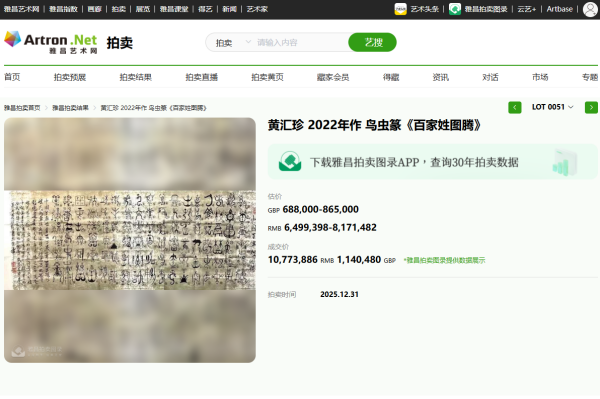Click the 成交价 label
Screen dimensions: 600x399
pyautogui.click(x=278, y=247)
